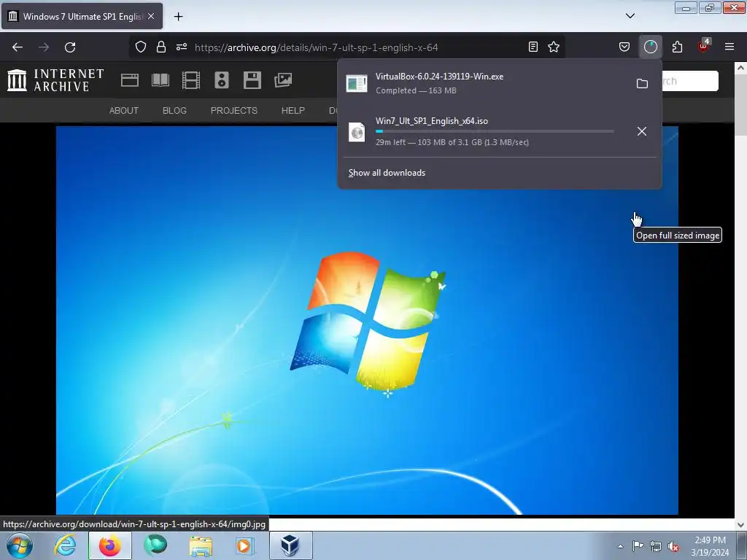Expand the list all tabs chevron
The height and width of the screenshot is (560, 747).
pyautogui.click(x=630, y=16)
